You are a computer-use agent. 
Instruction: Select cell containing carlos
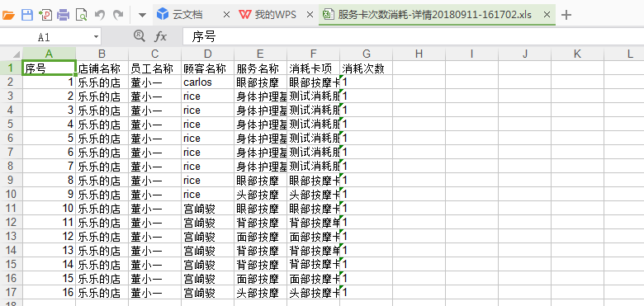click(208, 82)
